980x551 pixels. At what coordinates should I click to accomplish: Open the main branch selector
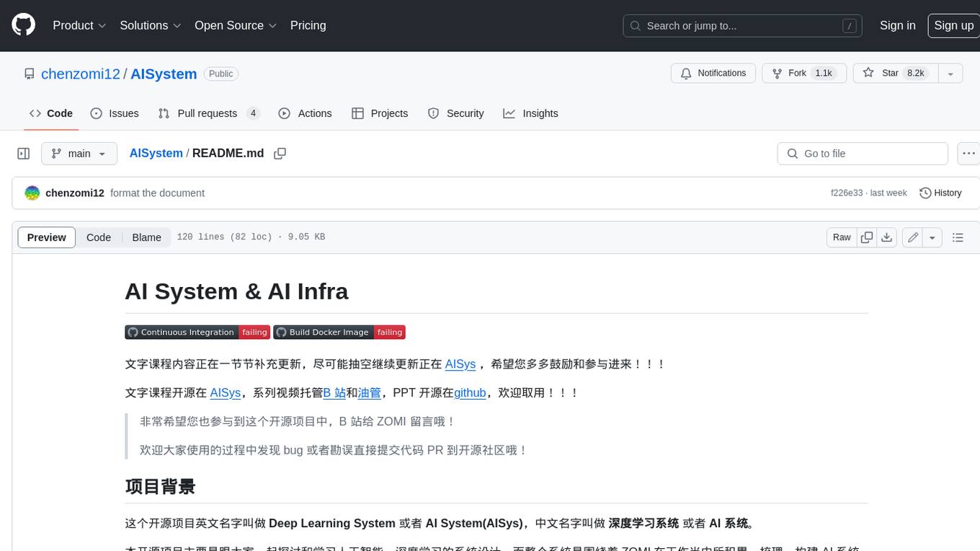[x=79, y=154]
